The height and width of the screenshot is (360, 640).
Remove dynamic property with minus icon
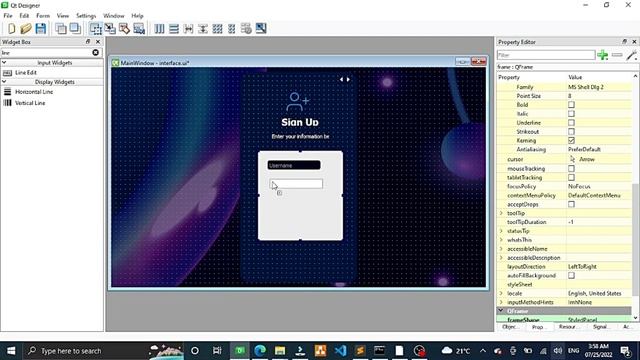point(617,55)
